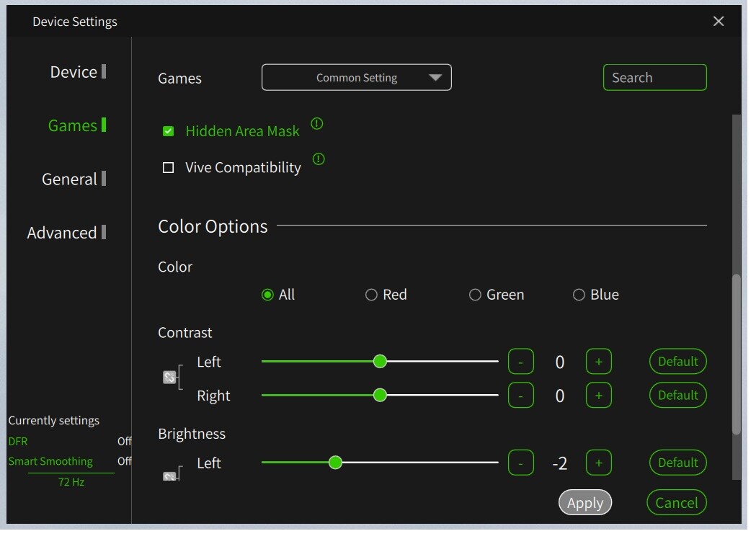Click the vertical scrollbar thumb
The image size is (756, 544).
coord(737,355)
